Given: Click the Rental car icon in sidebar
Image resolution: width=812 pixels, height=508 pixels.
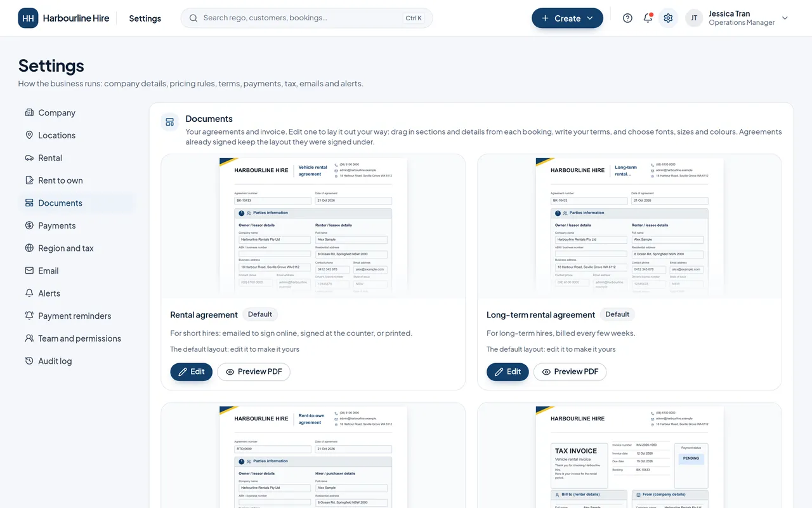Looking at the screenshot, I should coord(29,157).
